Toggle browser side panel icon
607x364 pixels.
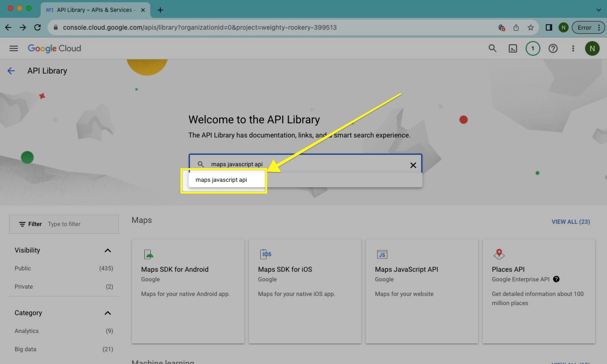[549, 27]
